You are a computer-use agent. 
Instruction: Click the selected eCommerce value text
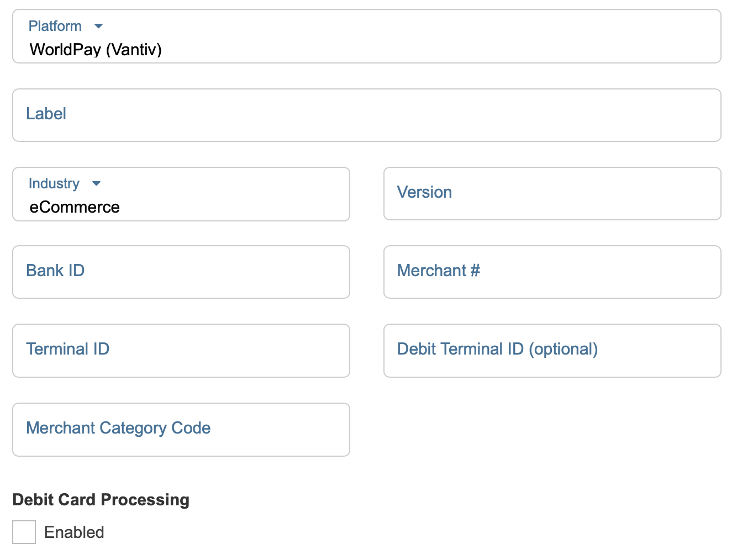(75, 207)
